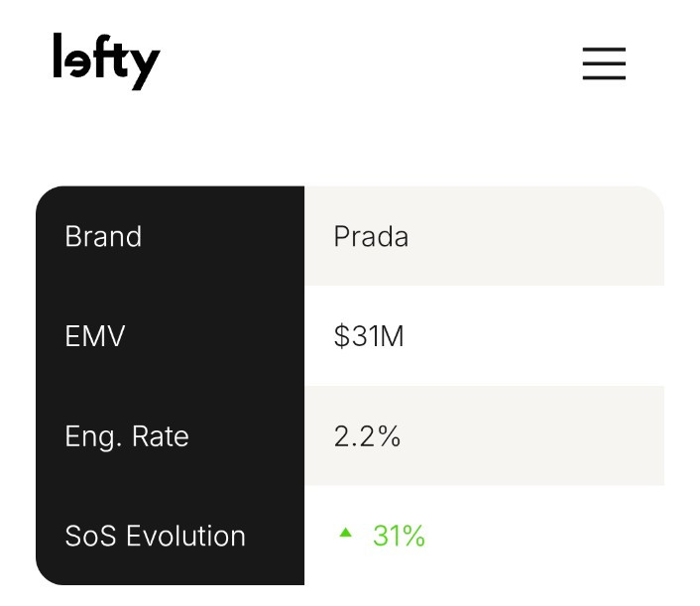Select the Brand row label
The image size is (700, 606).
pyautogui.click(x=103, y=236)
